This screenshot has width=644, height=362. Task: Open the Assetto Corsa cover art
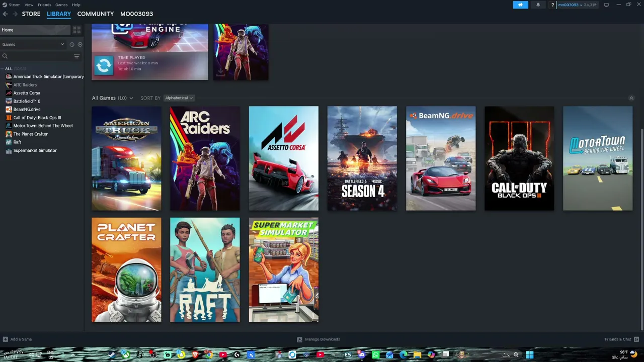[283, 158]
